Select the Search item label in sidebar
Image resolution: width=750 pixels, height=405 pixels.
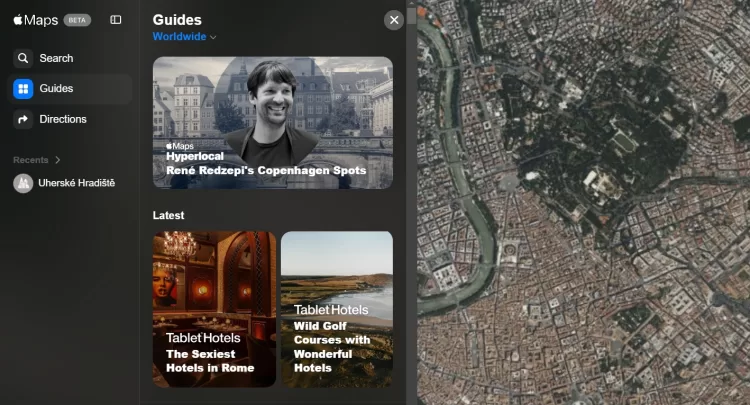click(x=56, y=58)
